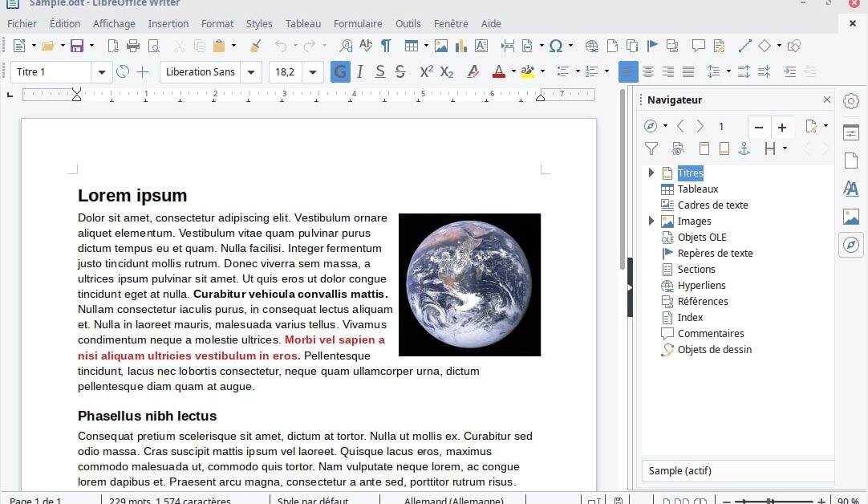Insert an image using the toolbar icon
Screen dimensions: 868x504
[x=440, y=46]
